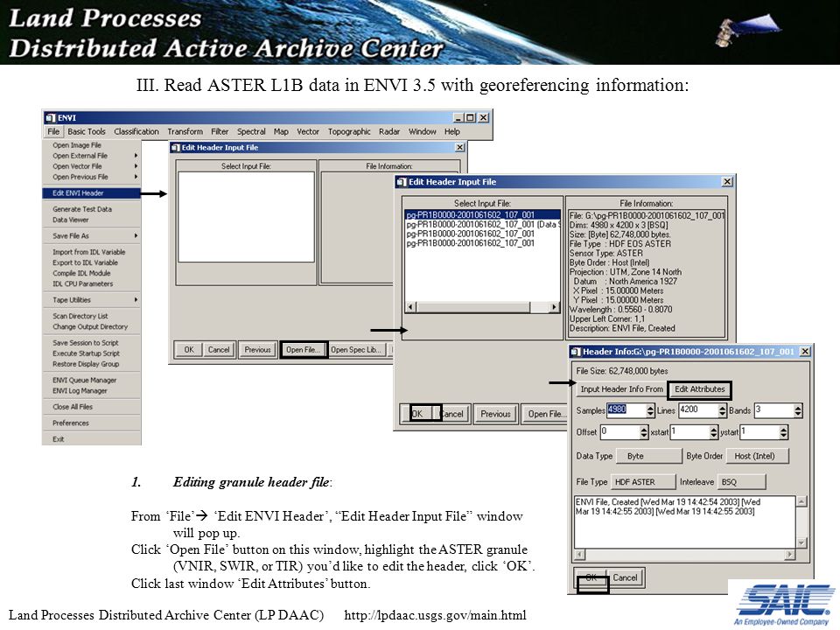This screenshot has height=630, width=840.
Task: Click the Offset input field
Action: point(619,431)
